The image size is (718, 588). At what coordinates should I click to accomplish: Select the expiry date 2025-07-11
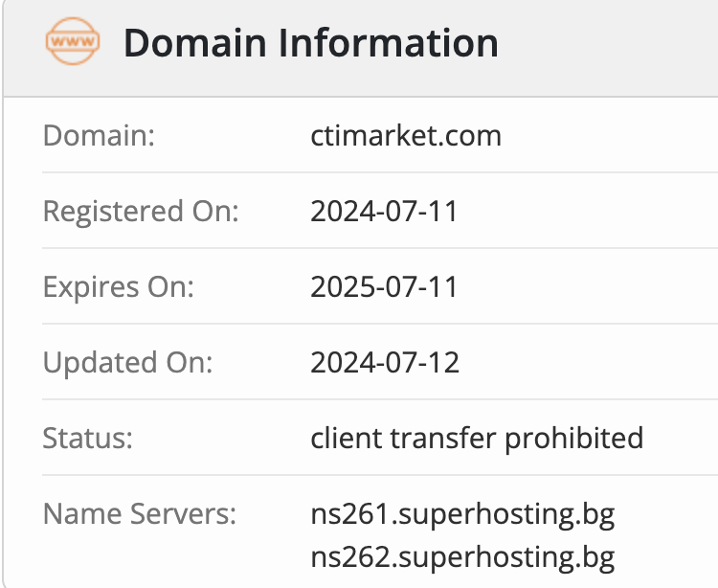(384, 287)
